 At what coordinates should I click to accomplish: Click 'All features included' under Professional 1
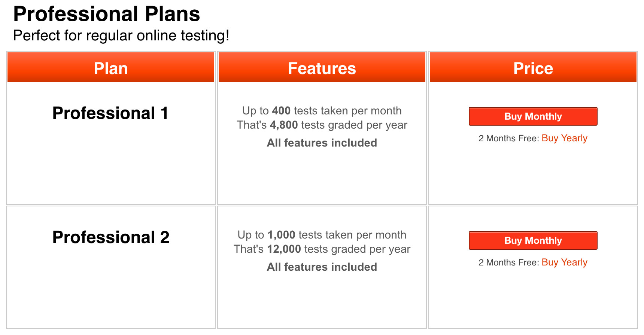coord(322,143)
